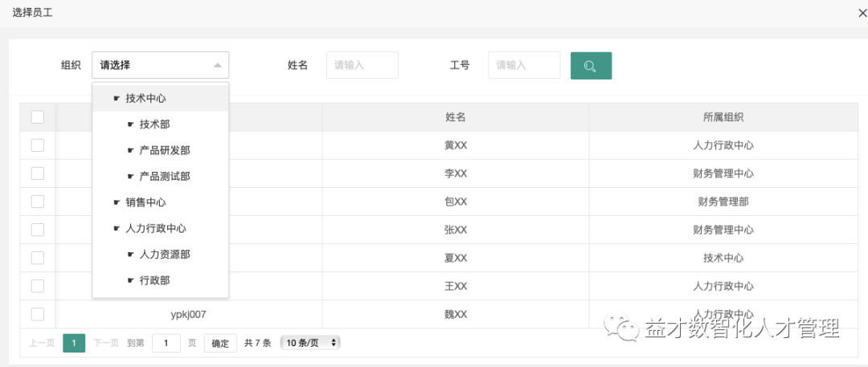The image size is (868, 367).
Task: Click the pointer icon beside 产品研发部
Action: 131,150
